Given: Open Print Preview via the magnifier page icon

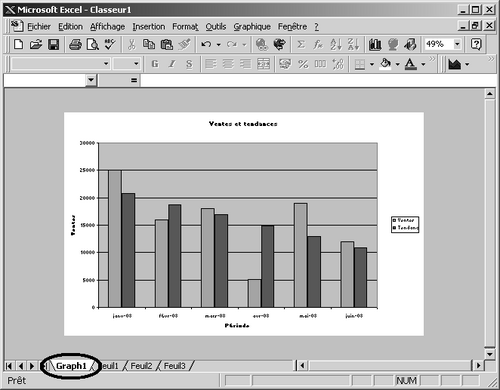Looking at the screenshot, I should coord(92,44).
